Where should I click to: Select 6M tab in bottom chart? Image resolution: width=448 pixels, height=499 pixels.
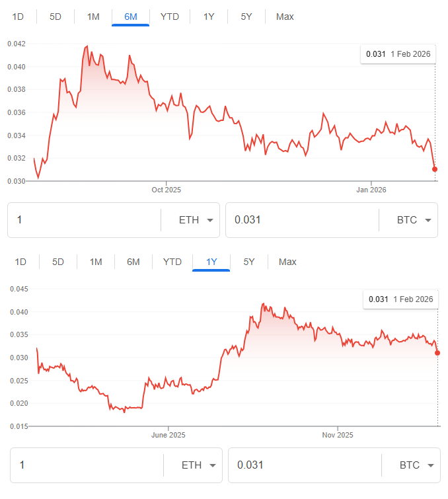click(133, 262)
